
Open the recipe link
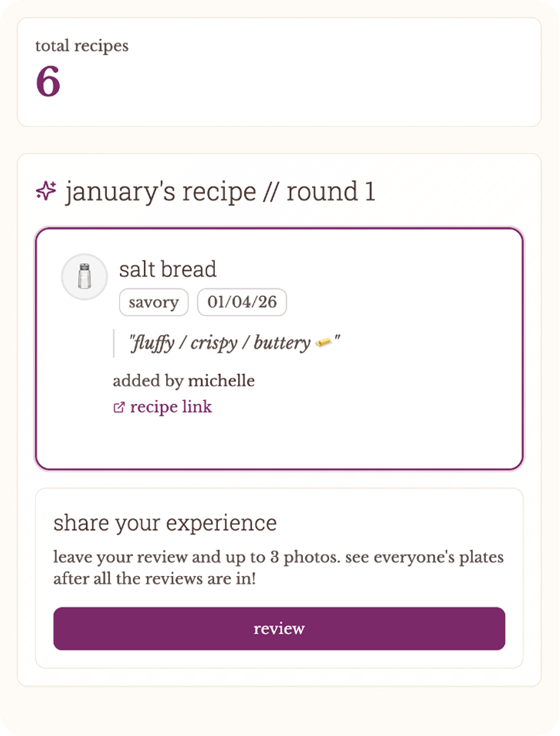point(171,407)
